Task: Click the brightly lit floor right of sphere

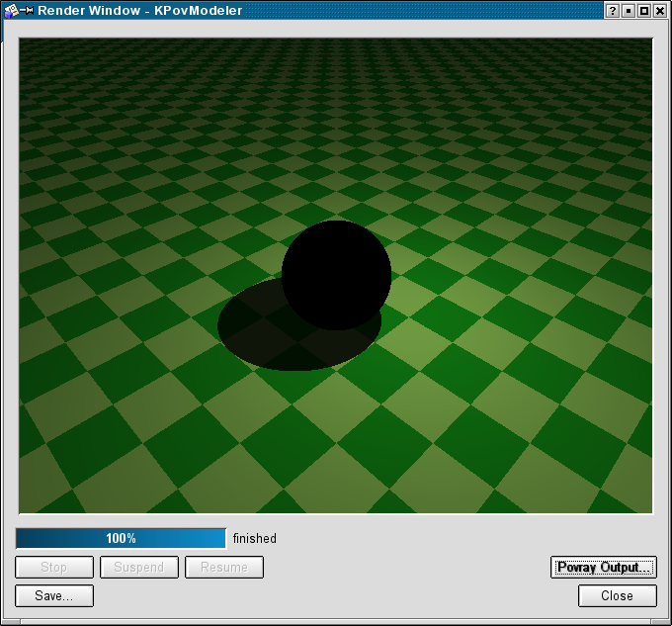Action: pyautogui.click(x=445, y=326)
